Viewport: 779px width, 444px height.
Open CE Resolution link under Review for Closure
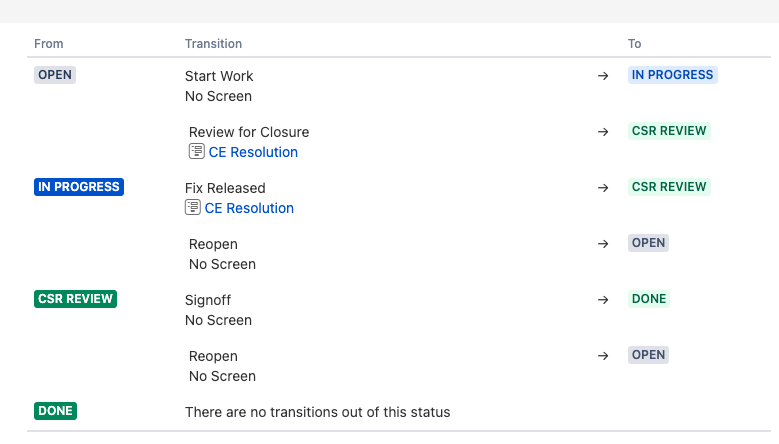(x=253, y=152)
